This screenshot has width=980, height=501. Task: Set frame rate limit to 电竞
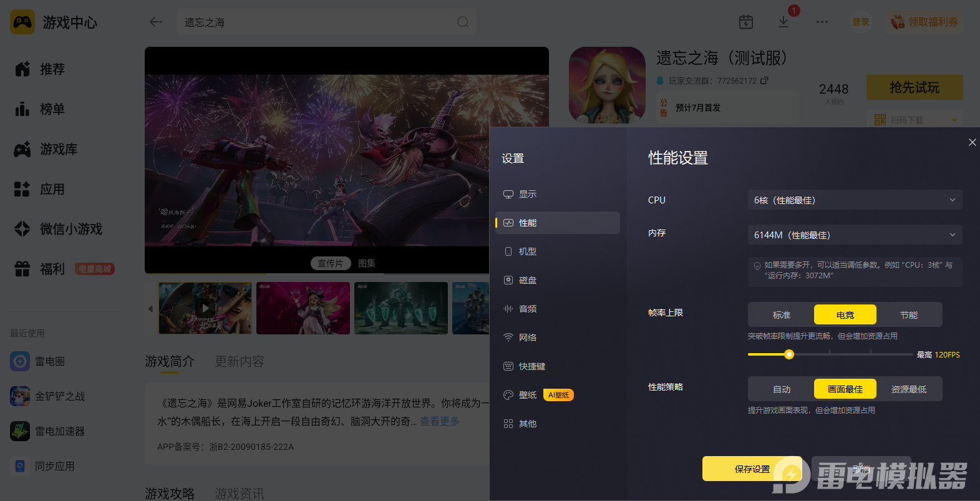[845, 315]
